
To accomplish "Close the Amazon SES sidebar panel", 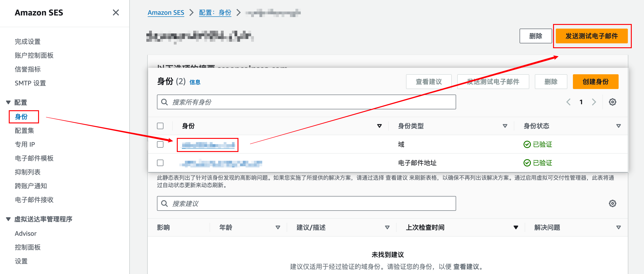I will click(x=116, y=12).
